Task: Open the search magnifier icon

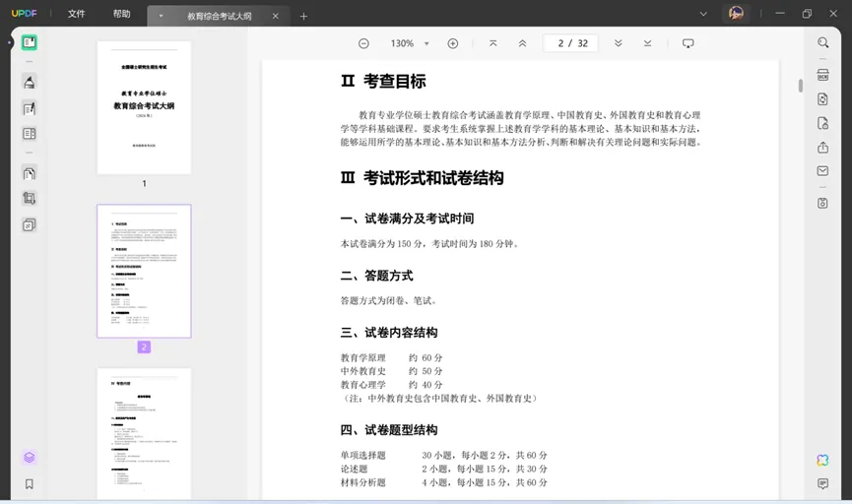Action: [x=823, y=43]
